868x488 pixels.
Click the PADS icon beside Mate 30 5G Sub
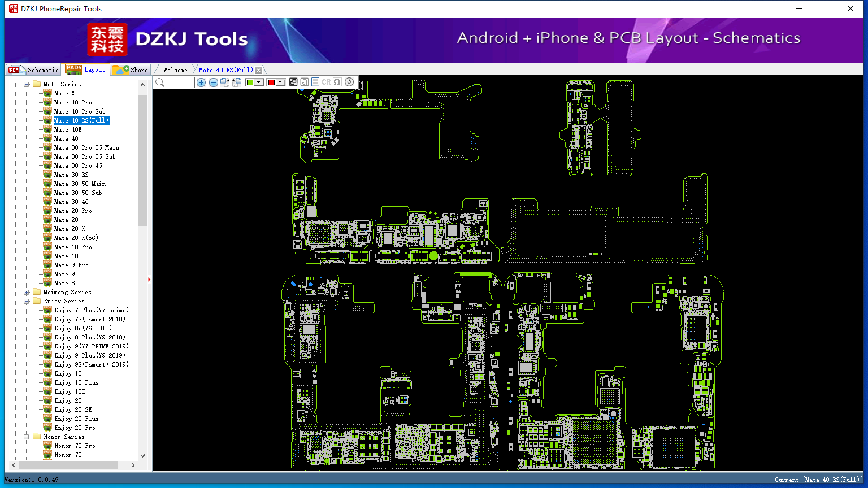coord(47,193)
